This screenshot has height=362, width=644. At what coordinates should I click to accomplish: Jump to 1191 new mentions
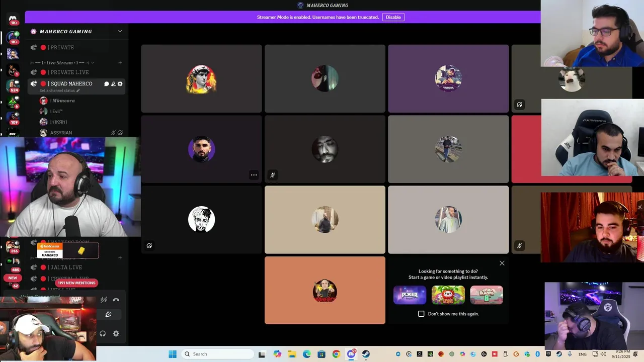point(76,283)
